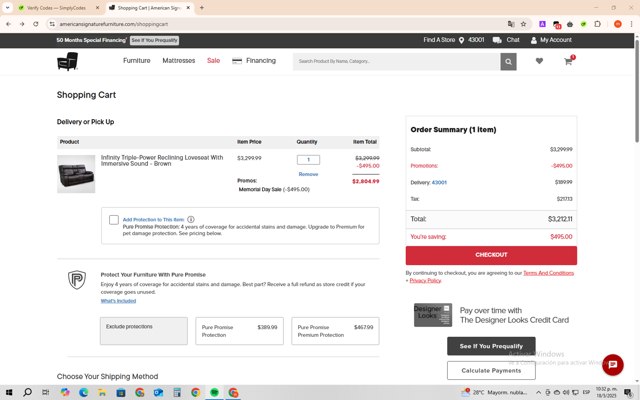Select Pure Promise Protection $389.99 option
This screenshot has width=640, height=400.
[x=240, y=331]
